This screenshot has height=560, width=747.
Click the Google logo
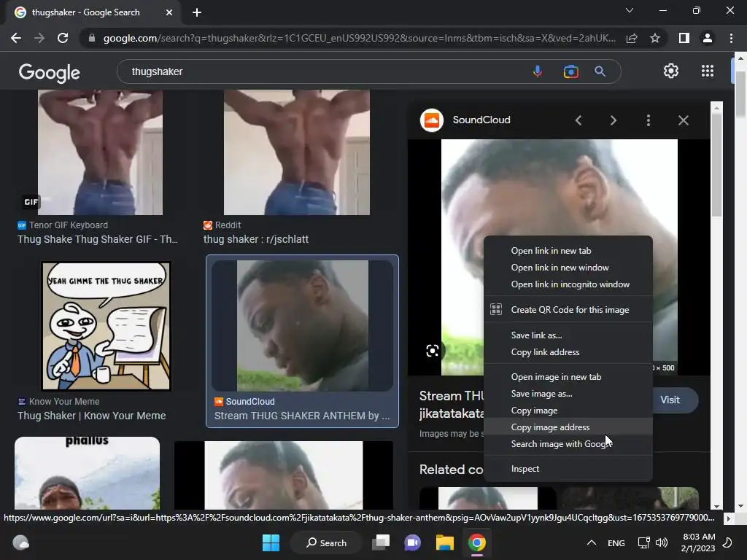pos(50,72)
